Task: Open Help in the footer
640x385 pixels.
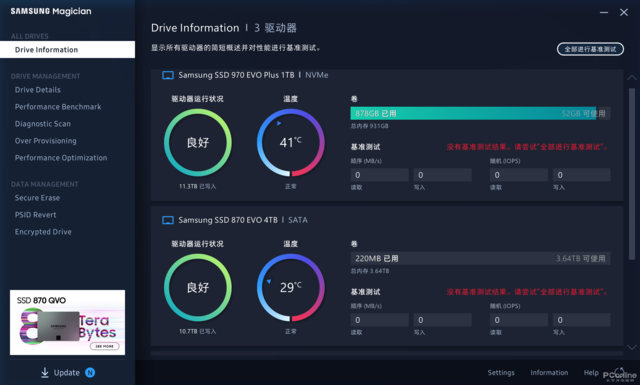Action: pyautogui.click(x=591, y=373)
